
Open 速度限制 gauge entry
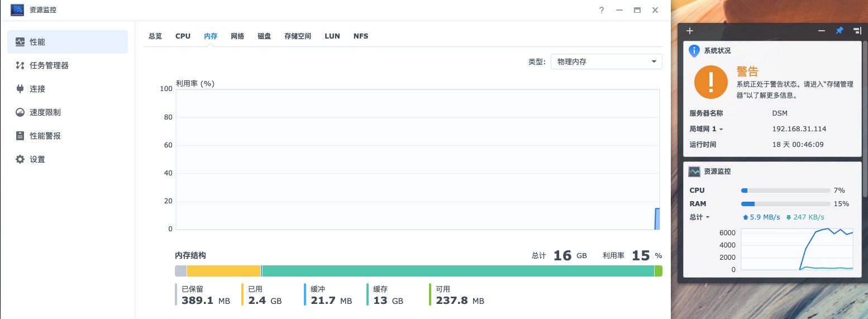68,112
